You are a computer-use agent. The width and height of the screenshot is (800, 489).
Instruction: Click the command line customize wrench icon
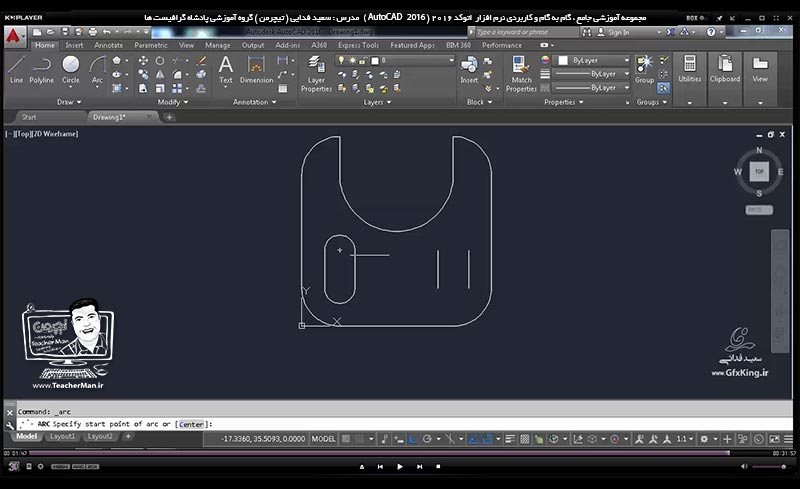tap(10, 425)
